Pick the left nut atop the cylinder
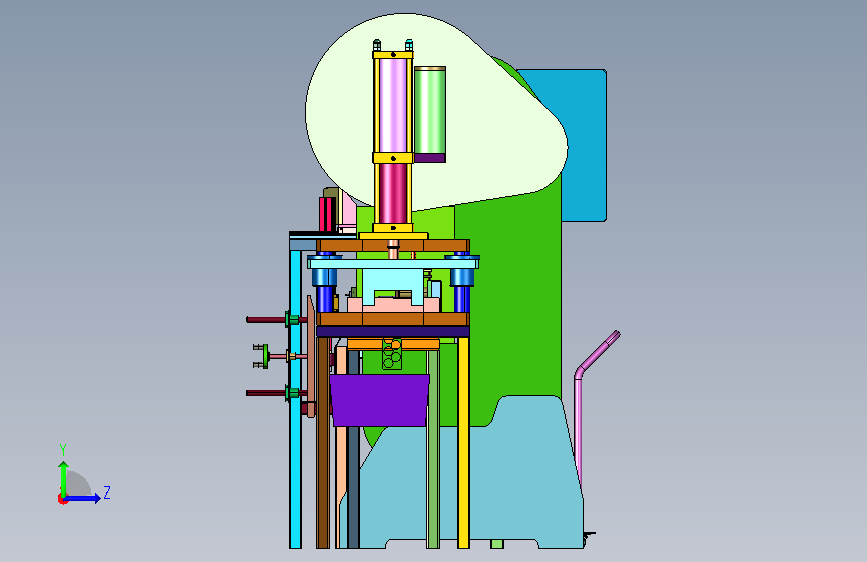867x562 pixels. coord(377,45)
